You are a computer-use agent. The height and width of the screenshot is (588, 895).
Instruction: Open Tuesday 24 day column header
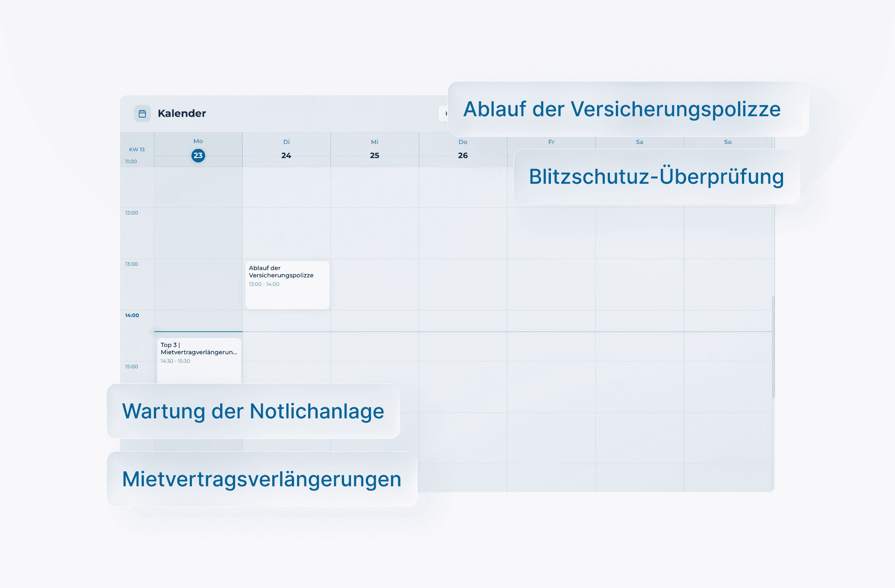coord(286,150)
